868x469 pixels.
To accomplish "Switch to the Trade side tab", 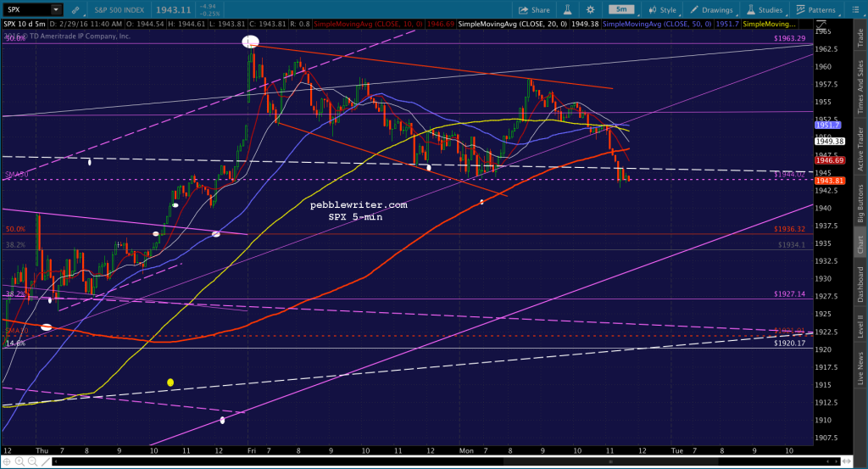I will click(860, 37).
